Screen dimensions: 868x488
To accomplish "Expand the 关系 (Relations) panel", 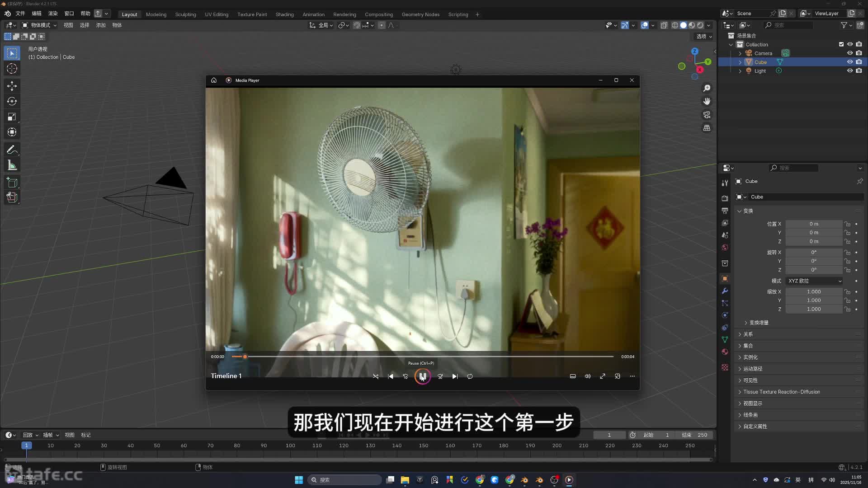I will pos(748,334).
